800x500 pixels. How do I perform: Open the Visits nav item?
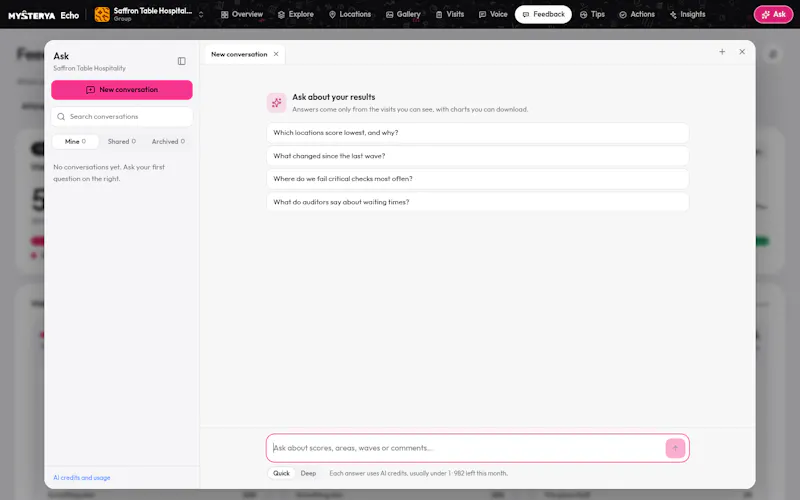[x=450, y=14]
